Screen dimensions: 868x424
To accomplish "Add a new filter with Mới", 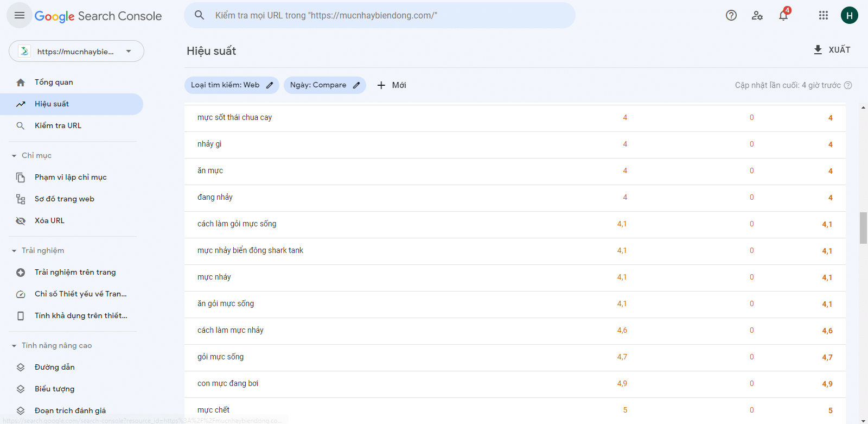I will click(x=392, y=85).
